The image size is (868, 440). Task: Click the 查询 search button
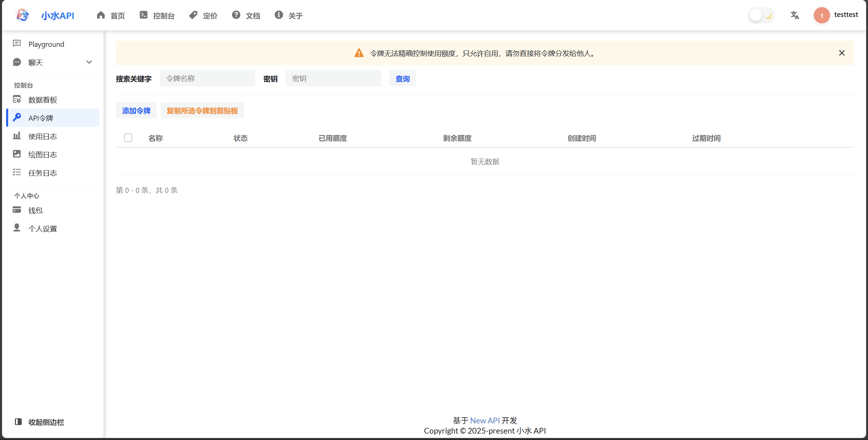point(402,79)
